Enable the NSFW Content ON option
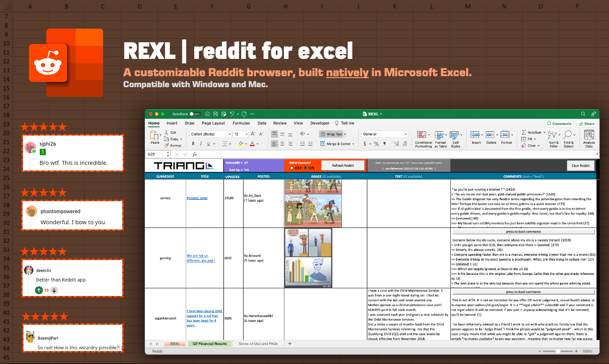The width and height of the screenshot is (609, 364). [305, 168]
